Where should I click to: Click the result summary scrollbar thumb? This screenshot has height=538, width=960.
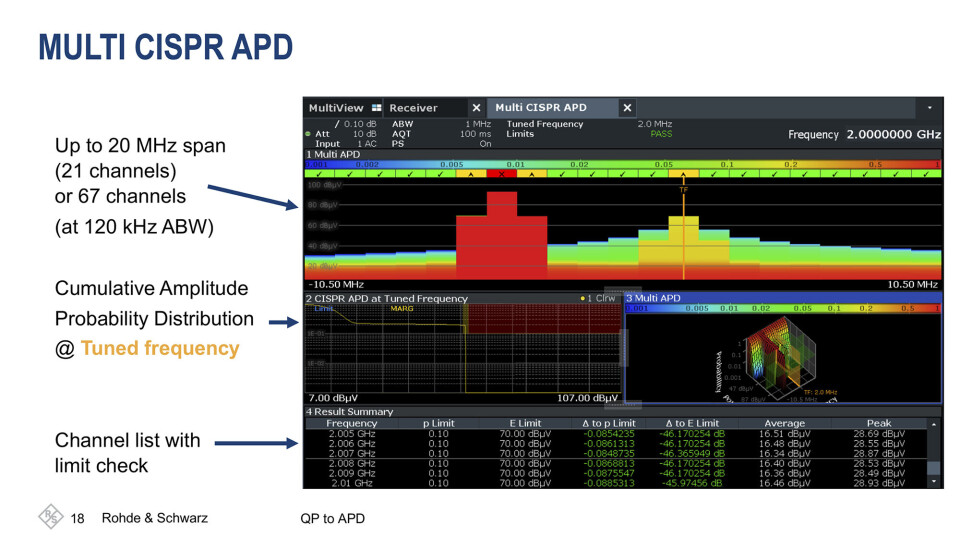coord(934,468)
